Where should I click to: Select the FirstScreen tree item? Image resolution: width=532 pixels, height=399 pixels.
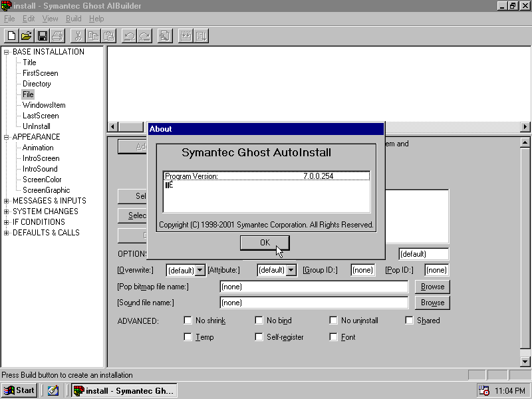(x=41, y=73)
